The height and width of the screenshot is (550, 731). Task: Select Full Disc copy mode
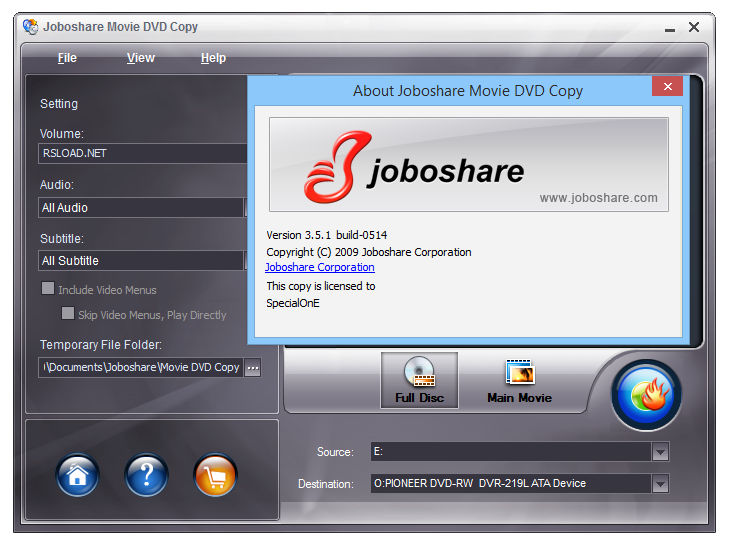click(419, 380)
